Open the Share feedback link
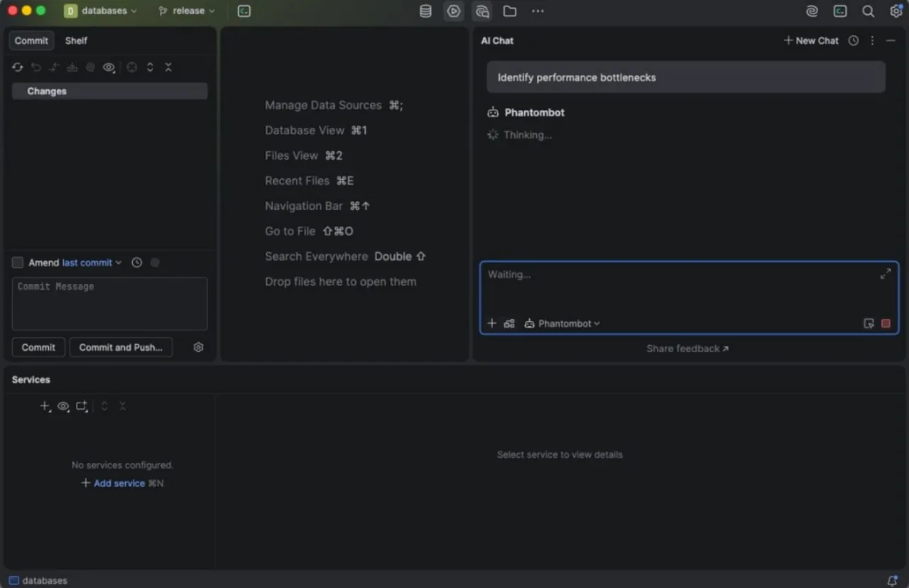Screen dimensions: 909x588 tap(687, 349)
